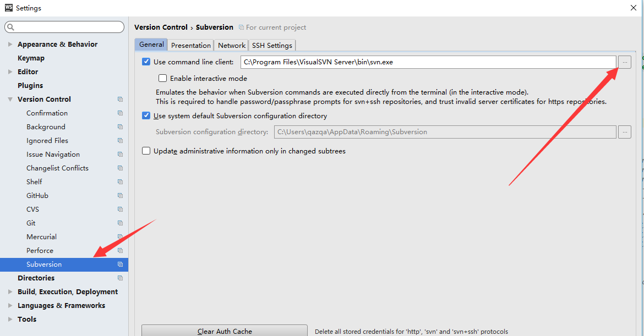Click project-level icon next to Perforce

click(x=120, y=250)
